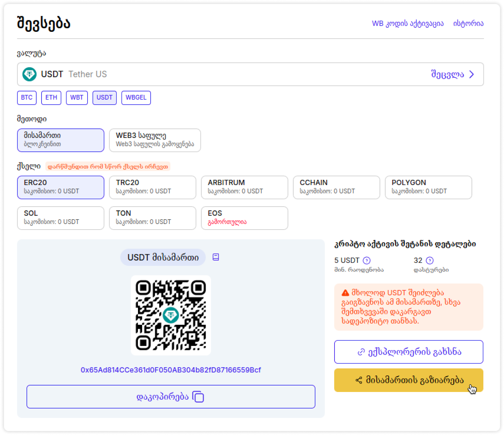Screen dimensions: 504x435
Task: Click the მინ. რაოდენობა label
Action: click(359, 270)
